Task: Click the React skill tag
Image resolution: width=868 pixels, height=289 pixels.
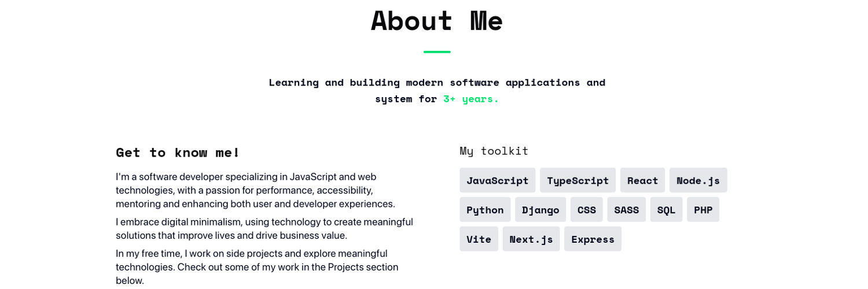Action: (x=642, y=180)
